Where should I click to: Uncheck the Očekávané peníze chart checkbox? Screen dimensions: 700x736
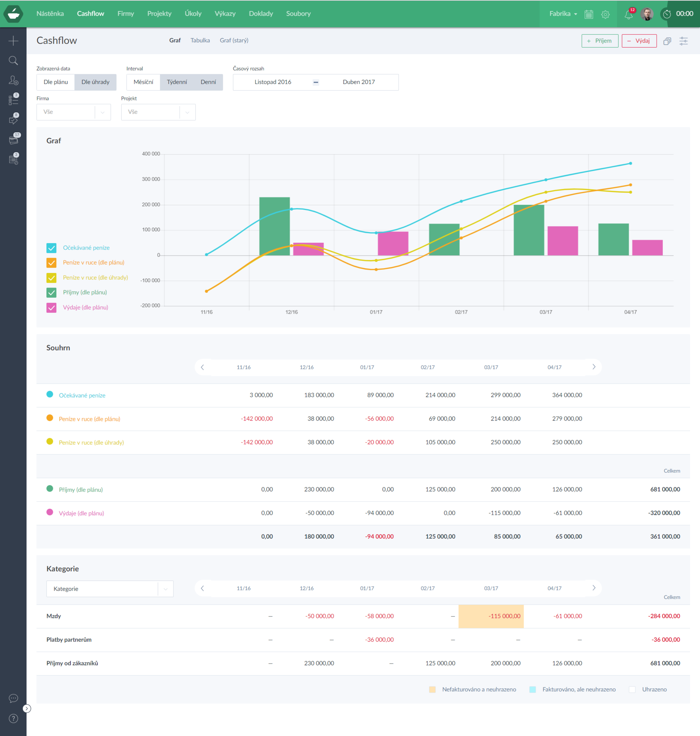click(51, 248)
